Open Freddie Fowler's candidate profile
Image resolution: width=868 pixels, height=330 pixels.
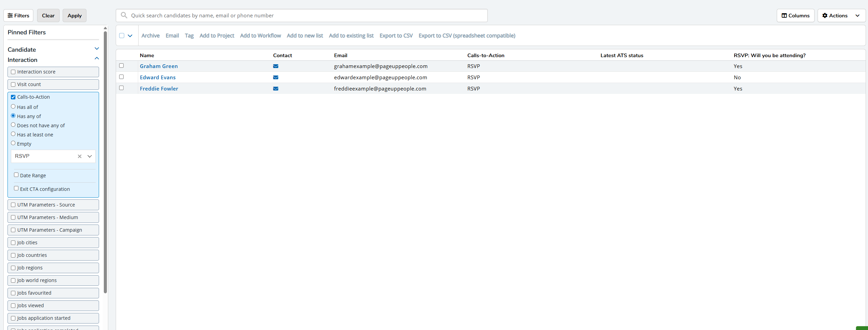[x=159, y=89]
